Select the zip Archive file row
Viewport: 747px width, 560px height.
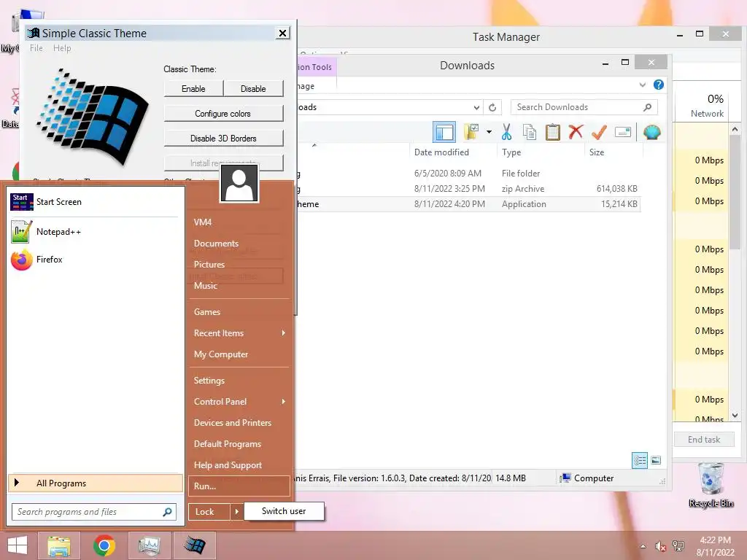[x=469, y=189]
